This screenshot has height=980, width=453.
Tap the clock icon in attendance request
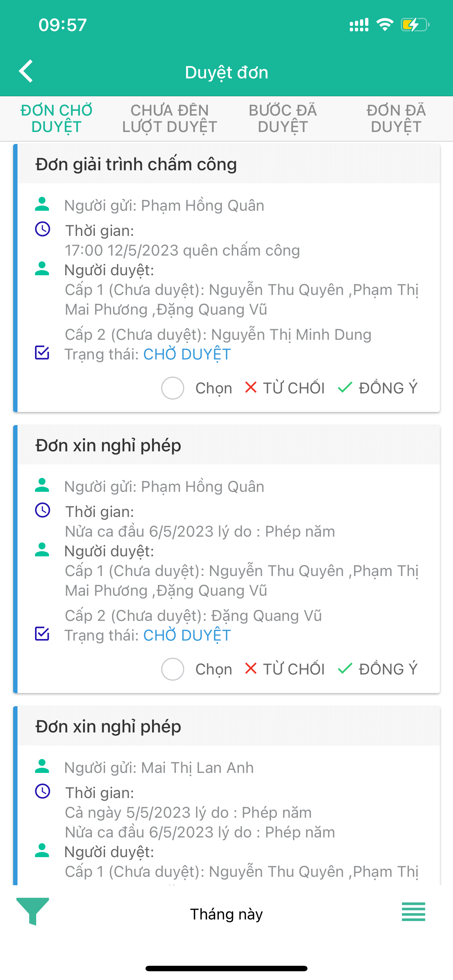click(42, 229)
